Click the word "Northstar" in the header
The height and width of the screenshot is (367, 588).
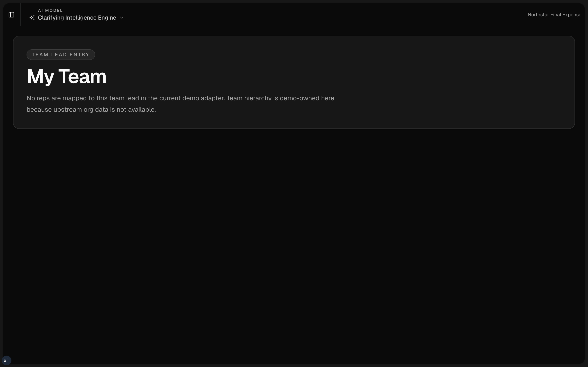538,15
